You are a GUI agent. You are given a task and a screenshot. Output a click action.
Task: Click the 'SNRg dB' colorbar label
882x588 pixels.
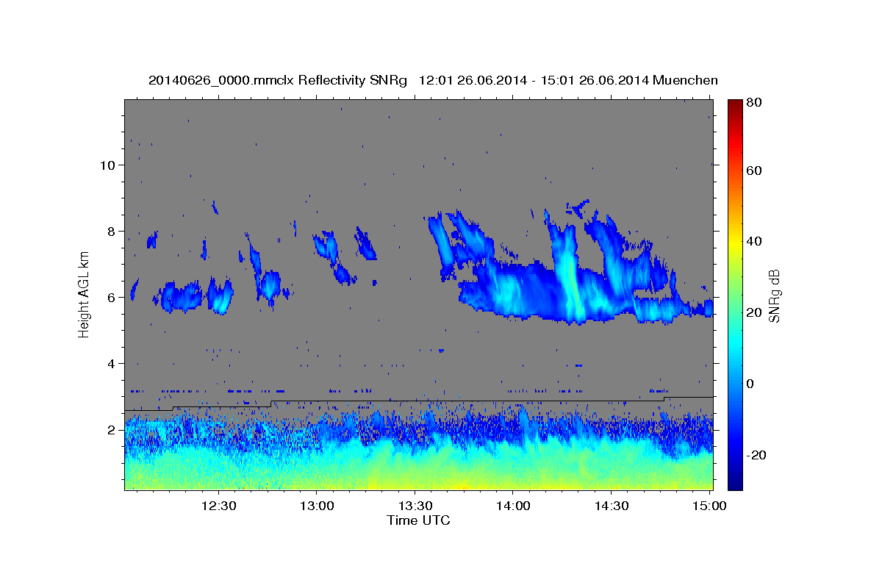pos(774,296)
